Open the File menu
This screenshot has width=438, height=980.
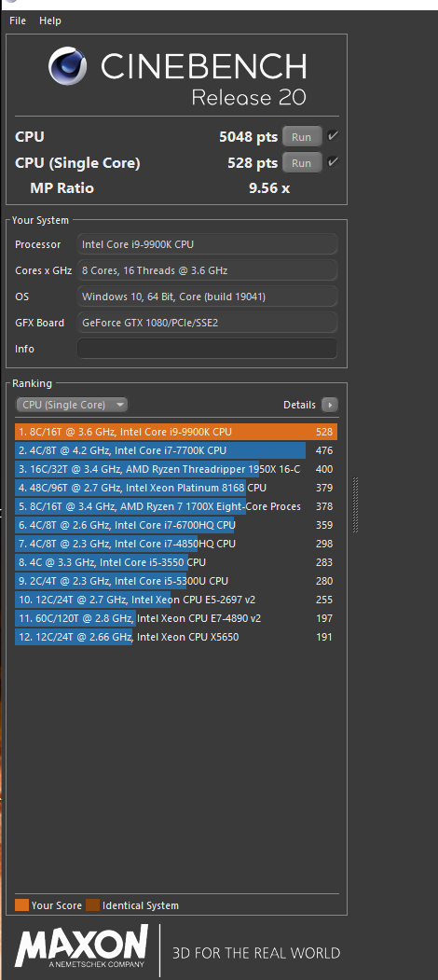(18, 21)
